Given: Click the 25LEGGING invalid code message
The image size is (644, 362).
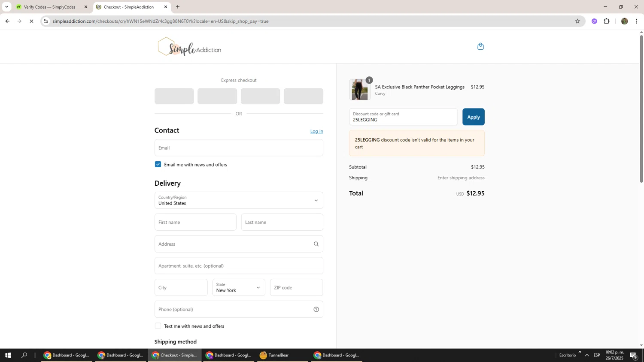Looking at the screenshot, I should tap(417, 143).
